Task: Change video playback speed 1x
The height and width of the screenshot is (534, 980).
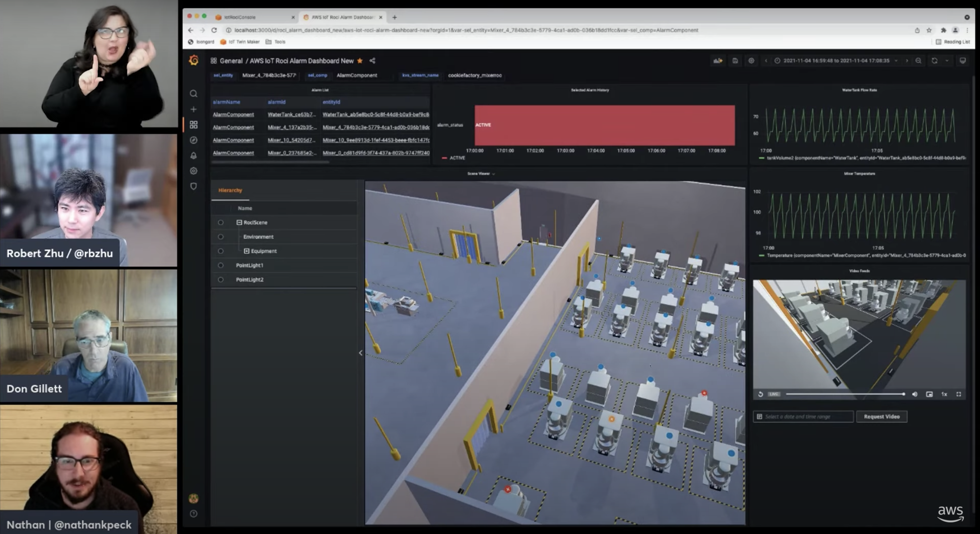Action: click(944, 394)
